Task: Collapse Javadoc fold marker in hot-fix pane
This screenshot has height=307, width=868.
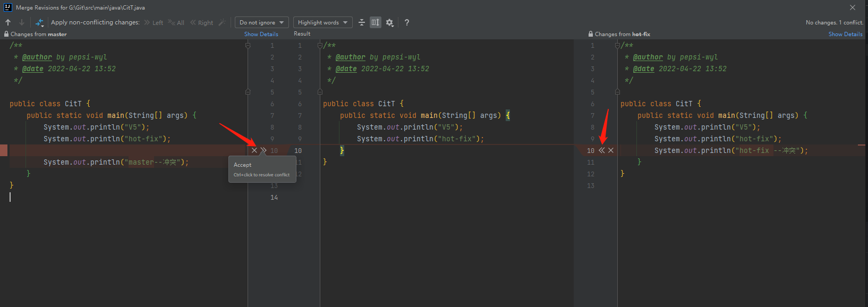Action: (617, 45)
